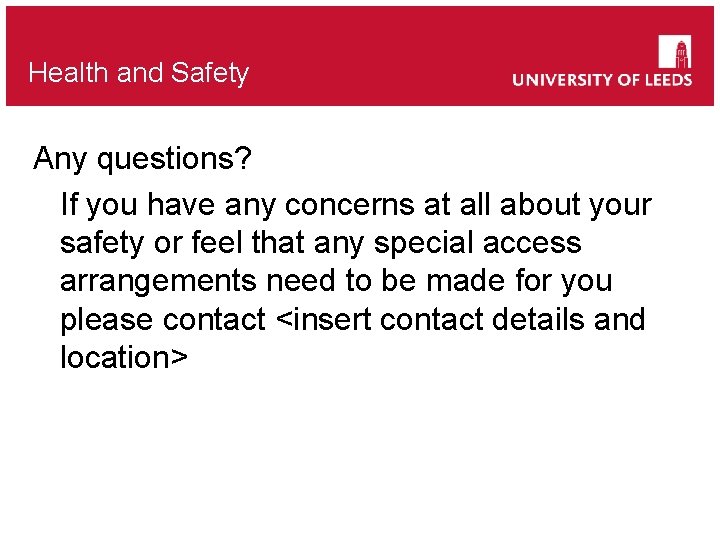Click the '<insert contact details and' placeholder text
The image size is (720, 540).
pyautogui.click(x=460, y=320)
